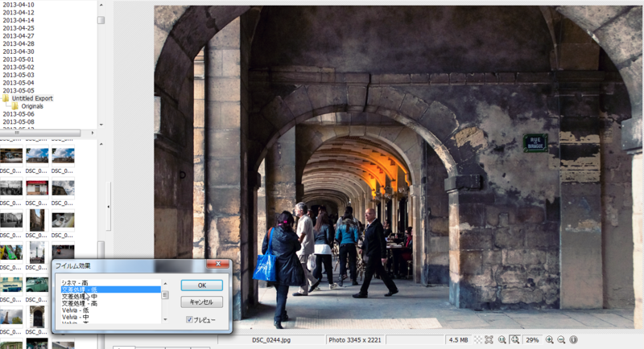Screen dimensions: 644x349
Task: Select the zoom-to-fit magnifier icon
Action: 514,340
